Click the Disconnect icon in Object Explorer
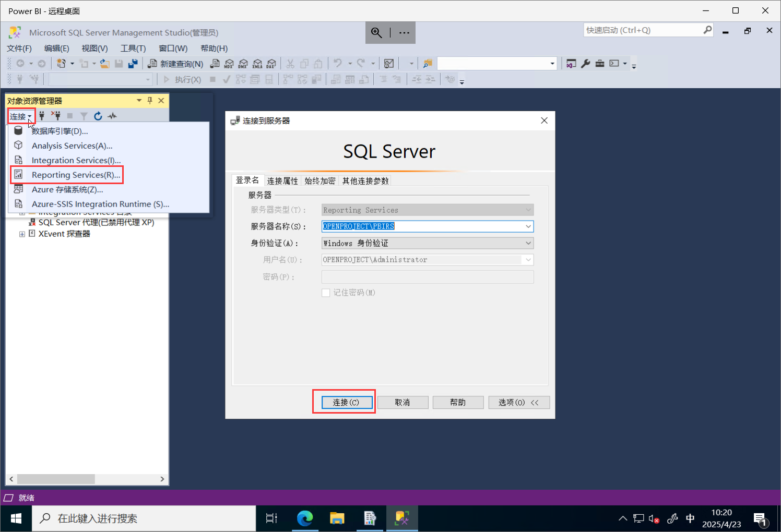 pyautogui.click(x=56, y=116)
